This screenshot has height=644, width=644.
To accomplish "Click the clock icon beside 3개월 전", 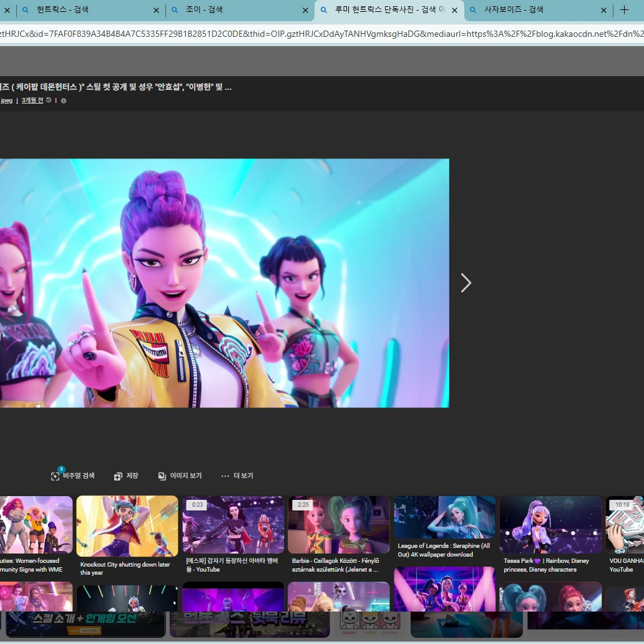I will (x=49, y=100).
